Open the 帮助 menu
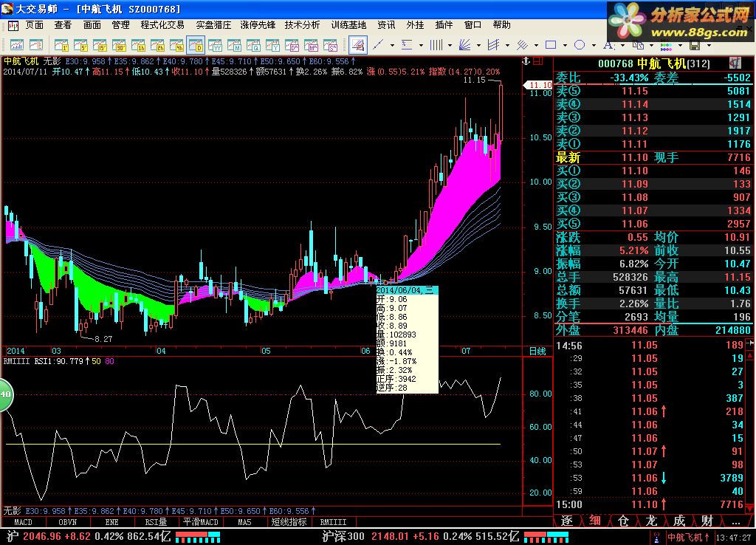756x545 pixels. 501,24
